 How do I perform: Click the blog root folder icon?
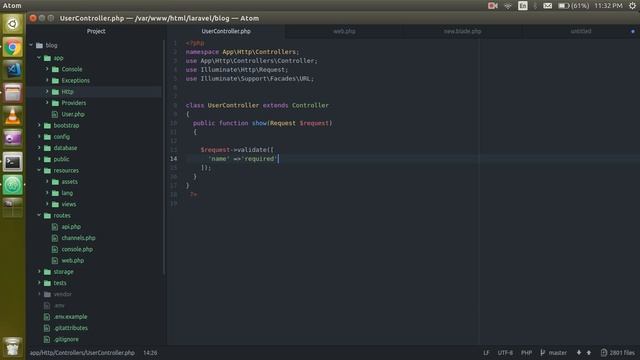point(39,45)
